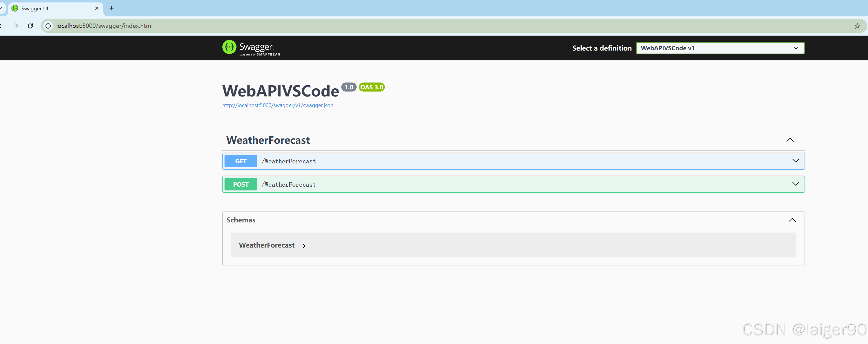Click the POST method button

click(x=241, y=184)
